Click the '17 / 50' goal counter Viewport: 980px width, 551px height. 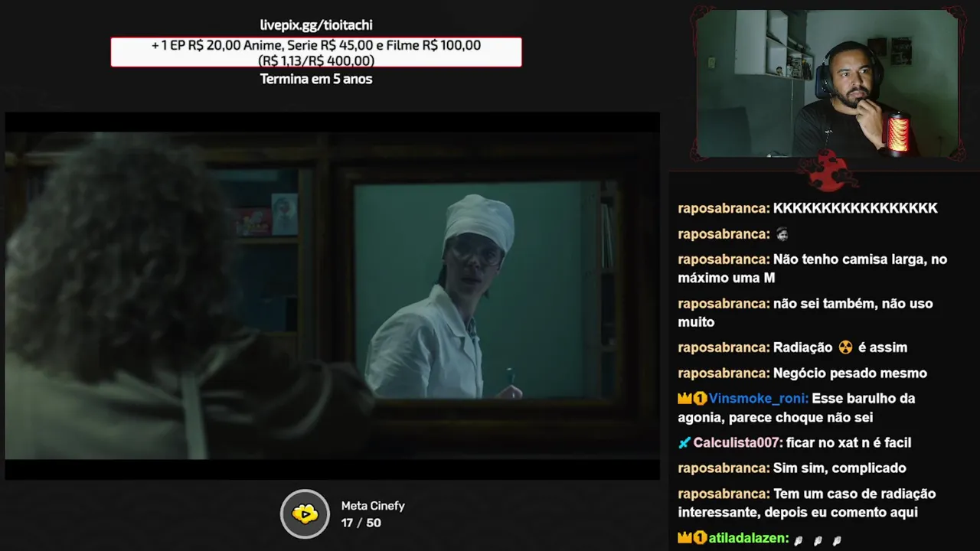pyautogui.click(x=361, y=523)
